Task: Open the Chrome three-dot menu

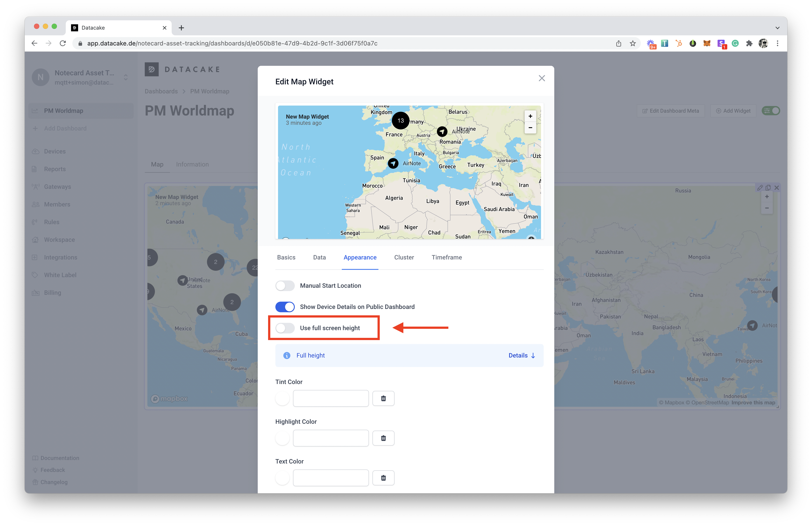Action: coord(778,43)
